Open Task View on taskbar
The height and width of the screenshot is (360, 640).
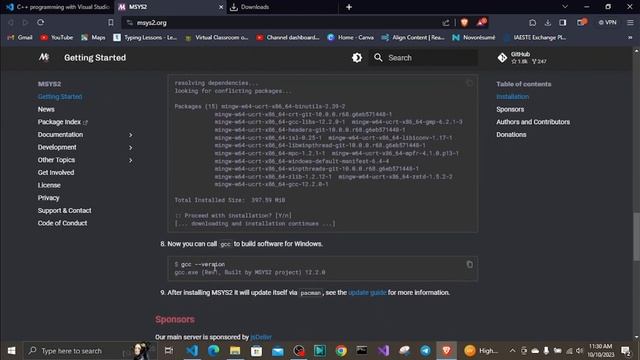point(169,351)
